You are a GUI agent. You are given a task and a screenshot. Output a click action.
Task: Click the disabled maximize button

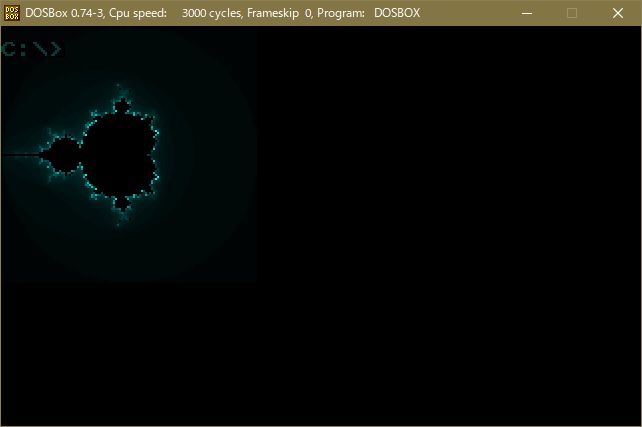(x=572, y=13)
